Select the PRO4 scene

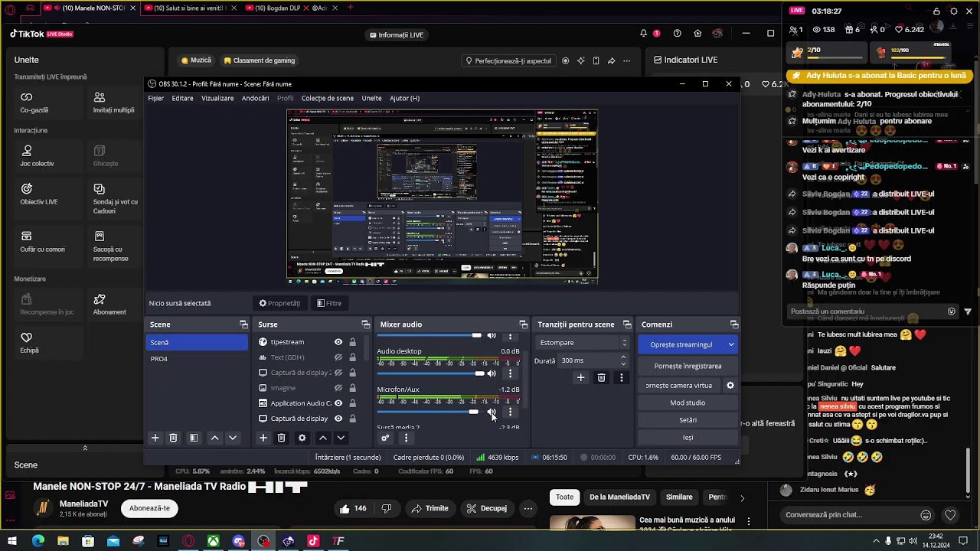(x=197, y=359)
